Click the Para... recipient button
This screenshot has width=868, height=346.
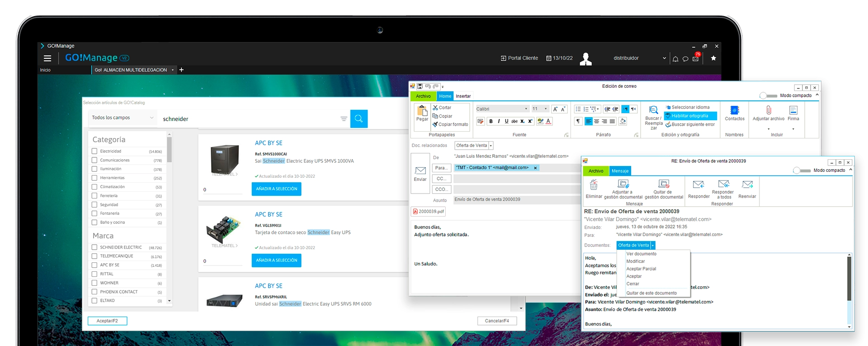(x=441, y=168)
